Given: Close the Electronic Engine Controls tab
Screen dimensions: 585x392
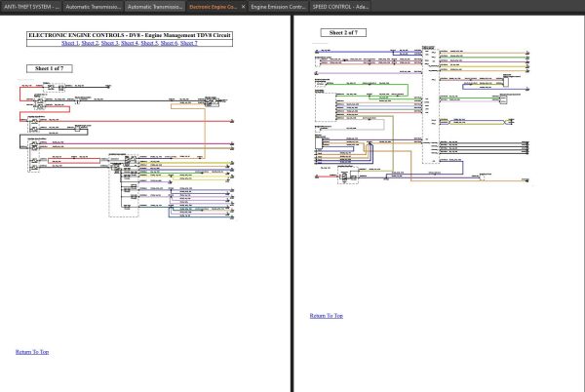Looking at the screenshot, I should tap(243, 6).
